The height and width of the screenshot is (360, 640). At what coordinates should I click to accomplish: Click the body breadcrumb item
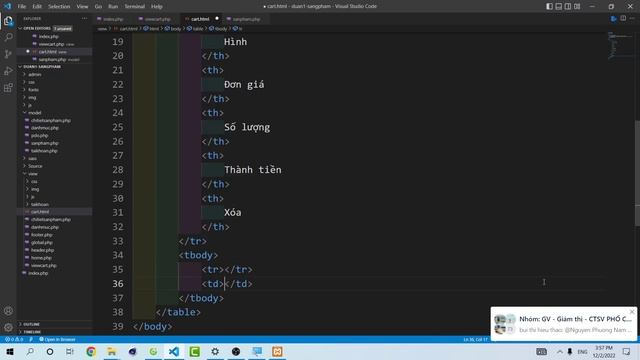[176, 29]
